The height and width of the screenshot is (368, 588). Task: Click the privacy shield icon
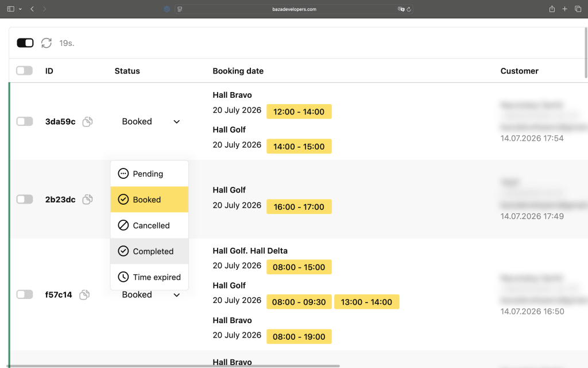point(167,9)
